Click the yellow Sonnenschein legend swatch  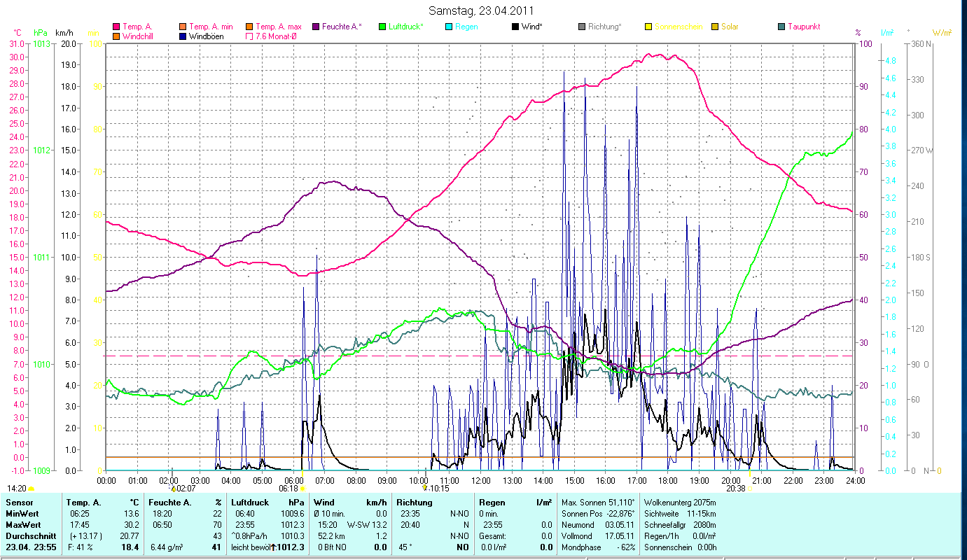(x=648, y=27)
